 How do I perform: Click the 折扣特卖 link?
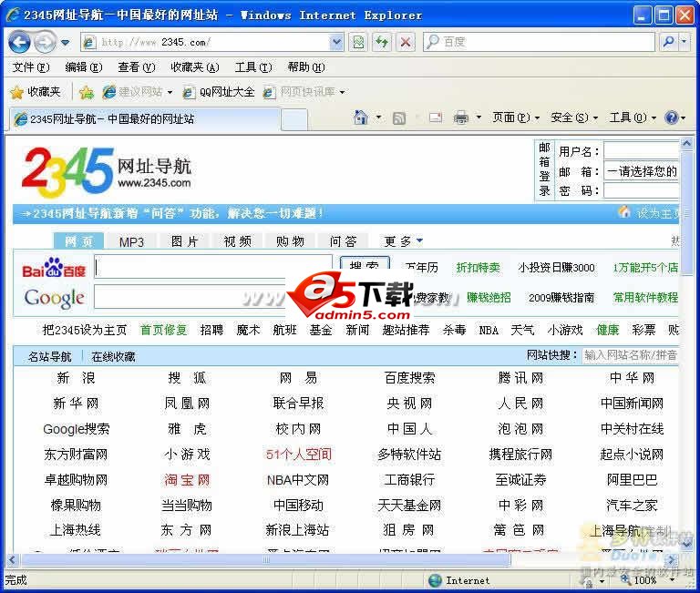coord(478,268)
